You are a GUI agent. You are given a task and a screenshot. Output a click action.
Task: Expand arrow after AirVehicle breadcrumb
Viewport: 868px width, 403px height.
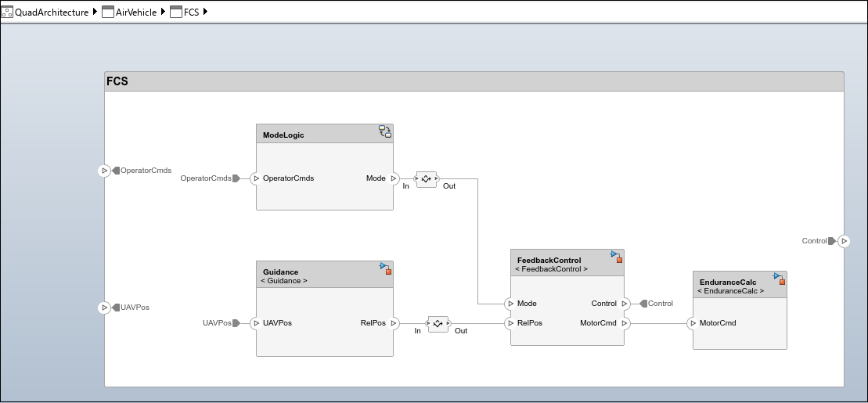point(163,12)
